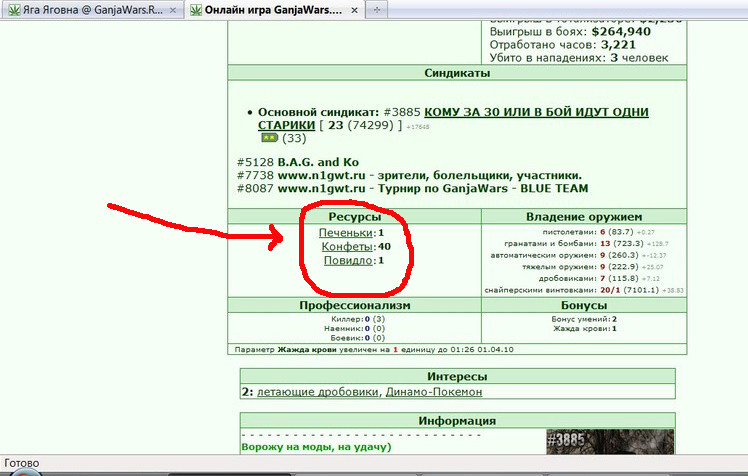Open the Конфеты resource link
Screen dimensions: 748x476
(x=347, y=247)
